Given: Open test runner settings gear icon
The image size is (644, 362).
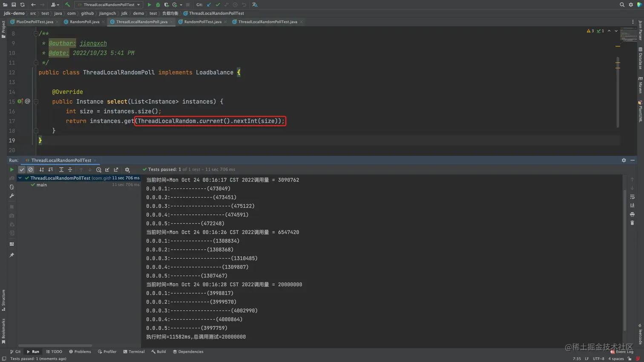Looking at the screenshot, I should (127, 169).
